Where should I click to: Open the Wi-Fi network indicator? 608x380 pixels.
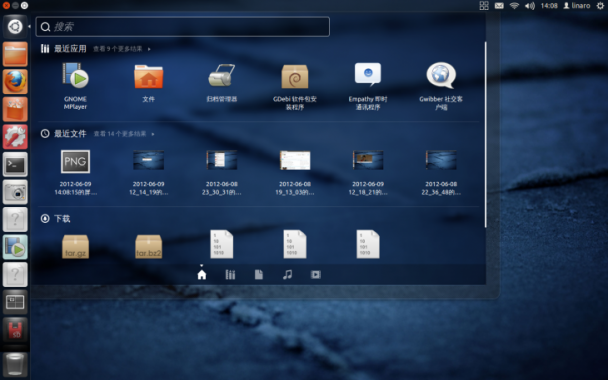pyautogui.click(x=514, y=5)
